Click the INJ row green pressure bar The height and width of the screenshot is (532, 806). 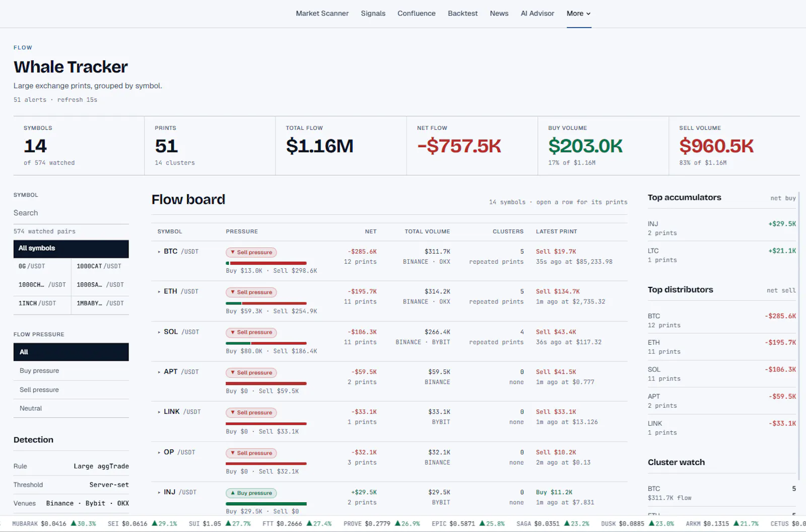pos(266,503)
